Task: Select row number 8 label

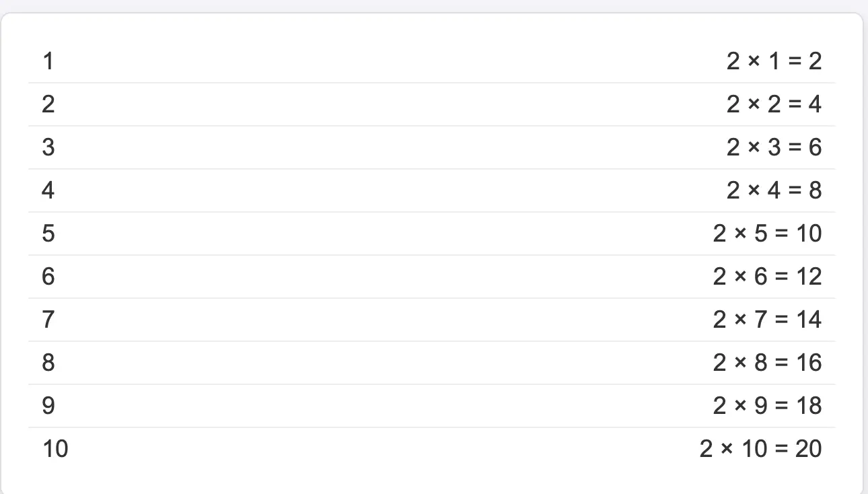Action: pyautogui.click(x=48, y=363)
